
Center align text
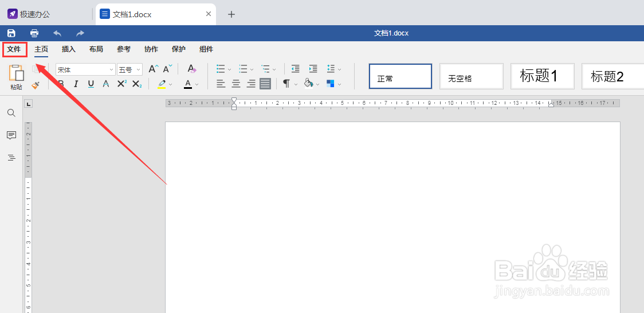(235, 84)
